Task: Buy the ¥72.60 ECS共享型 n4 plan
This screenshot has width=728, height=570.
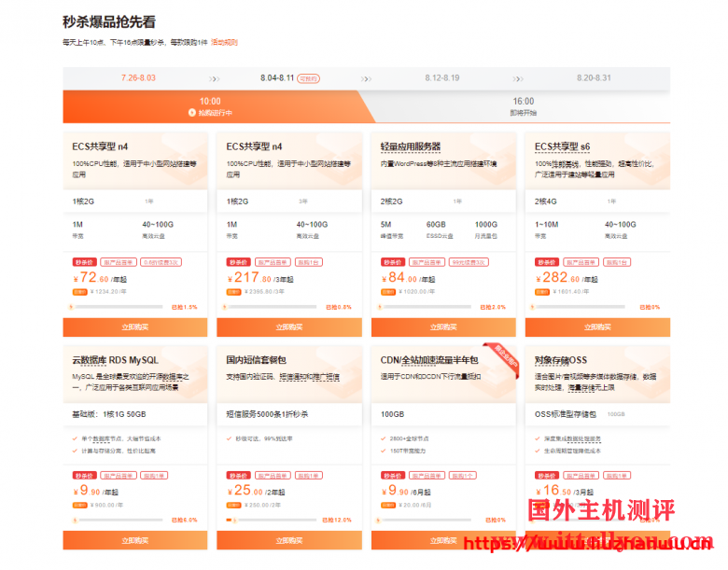Action: click(x=135, y=327)
